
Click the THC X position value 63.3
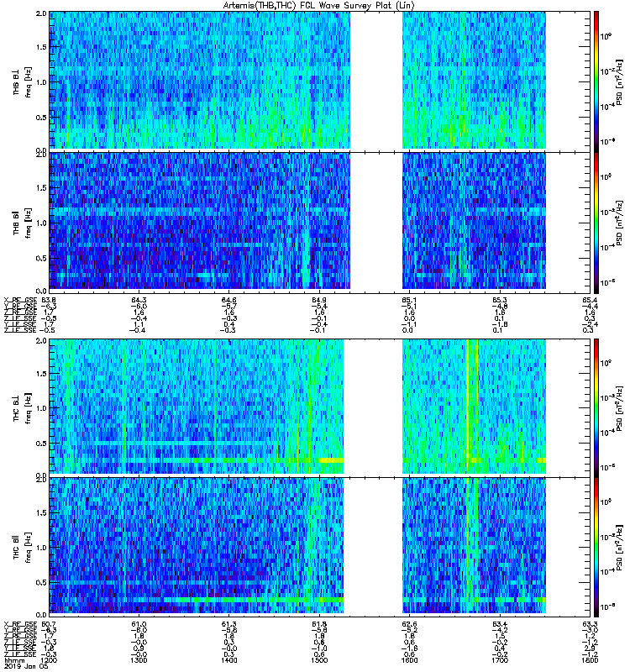[590, 624]
